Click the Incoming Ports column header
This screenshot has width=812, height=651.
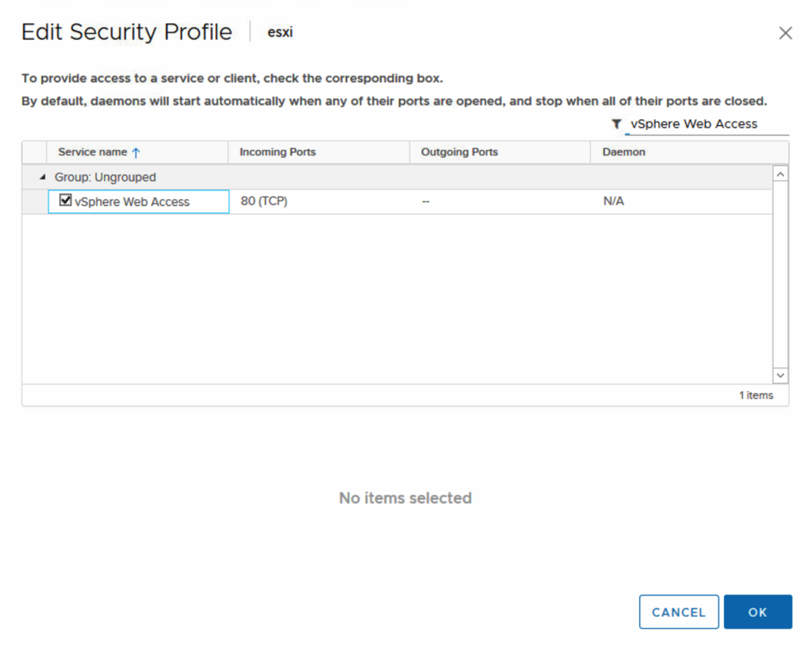point(278,151)
